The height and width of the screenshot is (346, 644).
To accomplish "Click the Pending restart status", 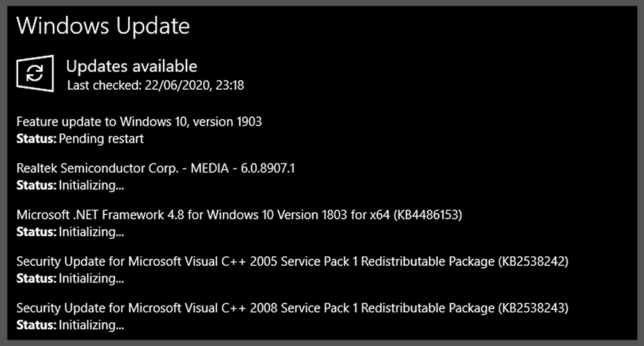I will point(101,139).
